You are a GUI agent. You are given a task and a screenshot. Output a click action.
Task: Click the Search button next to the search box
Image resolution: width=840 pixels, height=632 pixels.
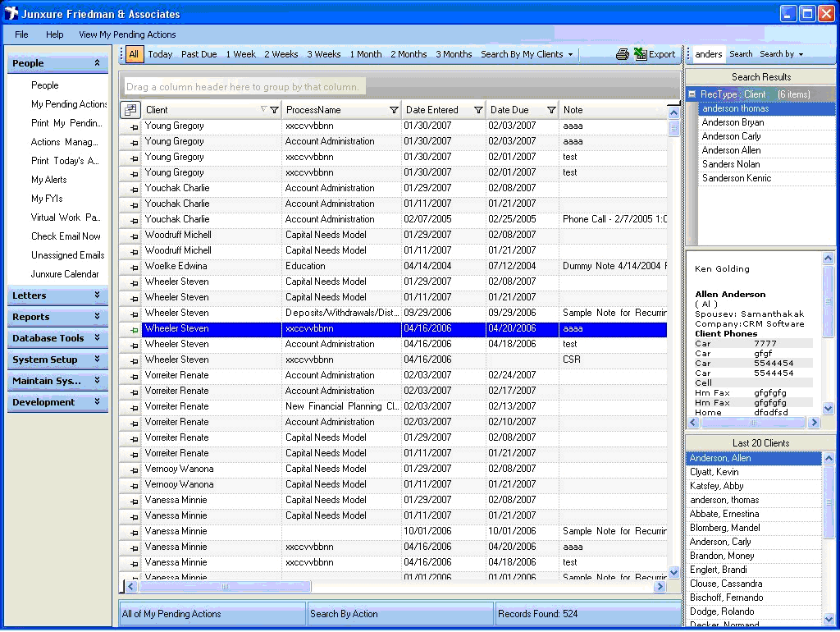click(x=741, y=54)
